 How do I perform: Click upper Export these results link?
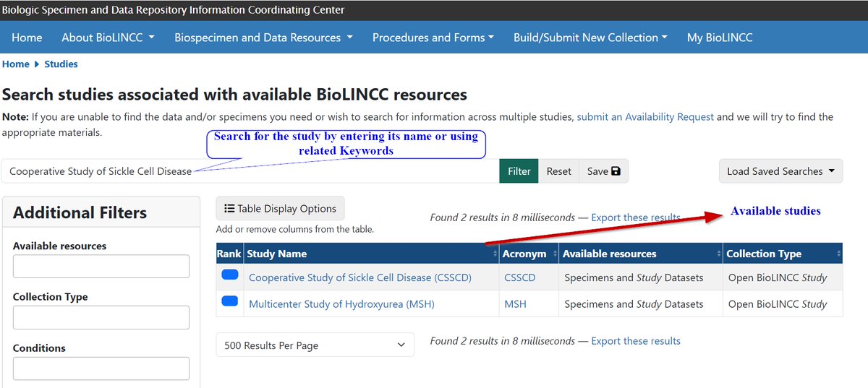[x=635, y=217]
